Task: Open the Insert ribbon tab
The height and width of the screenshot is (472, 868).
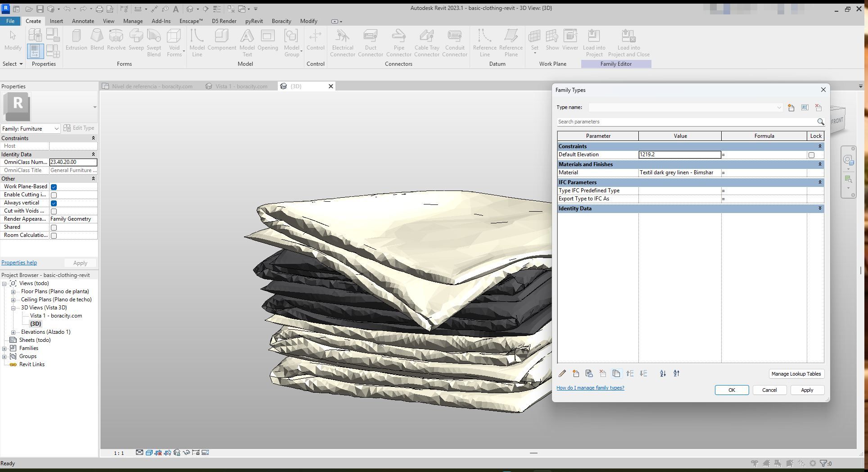Action: pos(56,21)
